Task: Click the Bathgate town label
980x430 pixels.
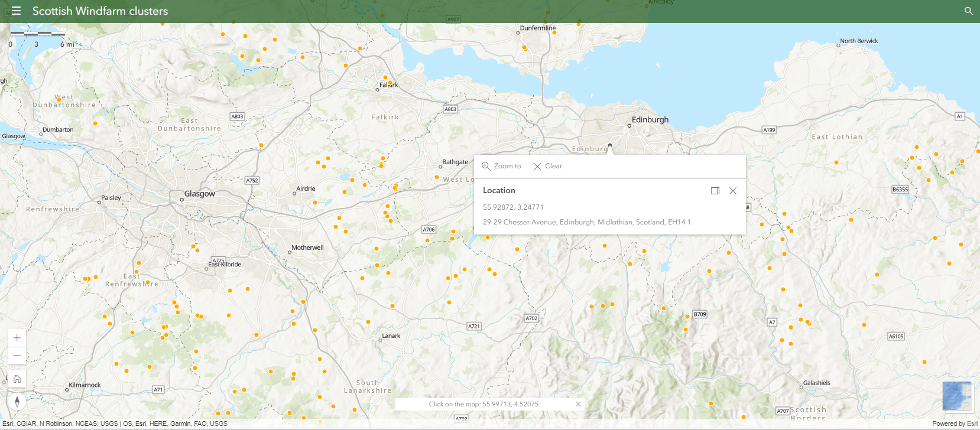Action: (455, 162)
